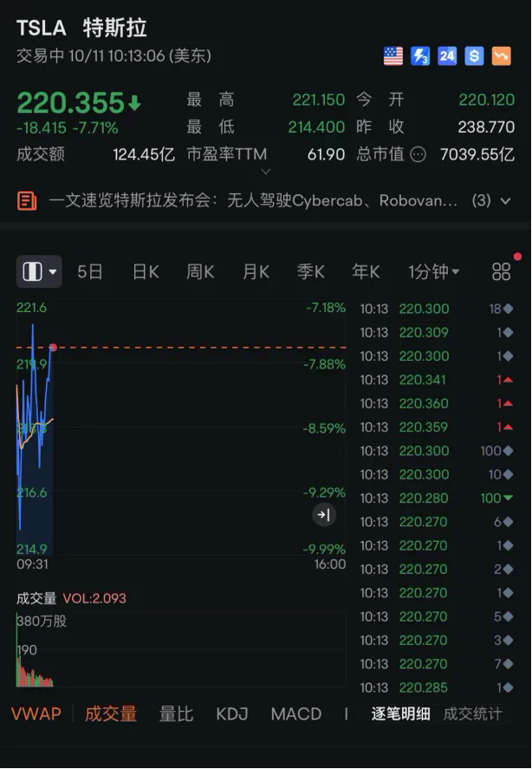
Task: Tap the tick row priced 220.280
Action: click(x=437, y=498)
